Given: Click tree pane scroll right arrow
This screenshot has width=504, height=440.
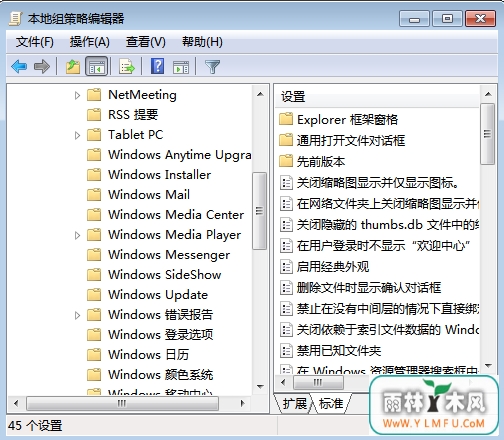Looking at the screenshot, I should [x=243, y=403].
